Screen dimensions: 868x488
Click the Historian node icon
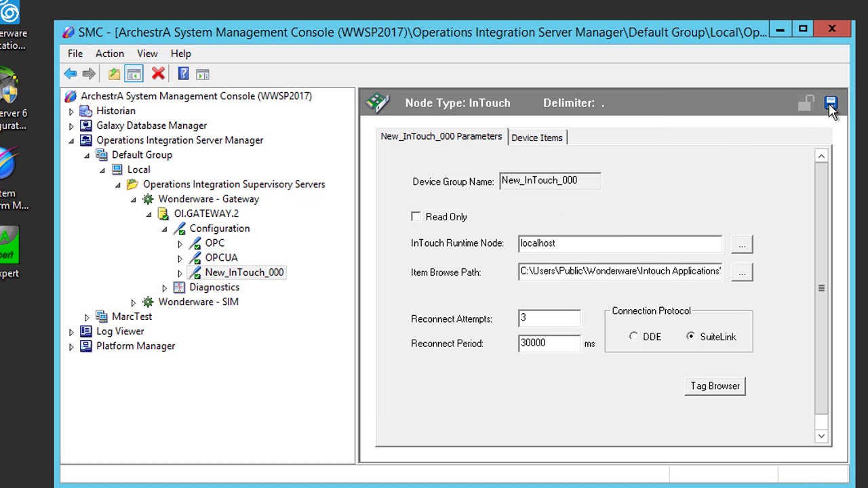pos(86,110)
